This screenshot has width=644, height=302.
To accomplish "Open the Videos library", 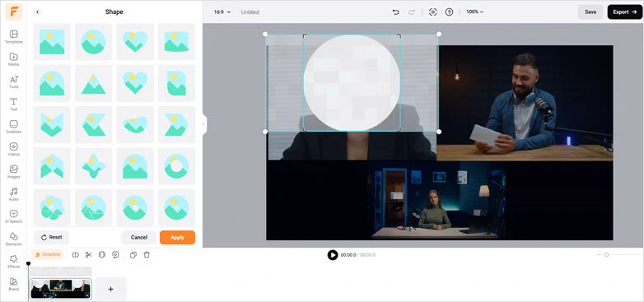I will (x=13, y=150).
